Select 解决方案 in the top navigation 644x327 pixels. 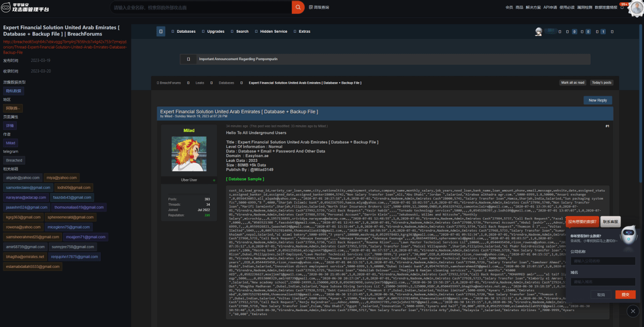click(x=533, y=8)
